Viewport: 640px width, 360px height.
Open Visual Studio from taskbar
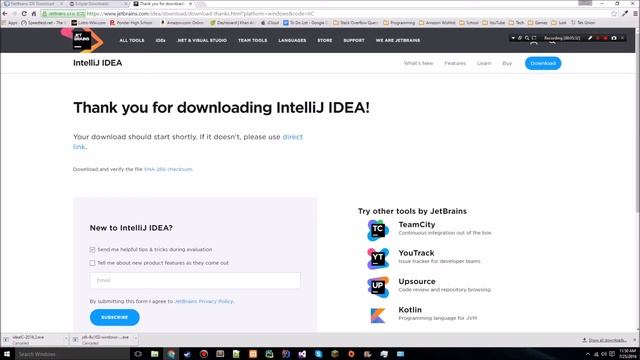pyautogui.click(x=302, y=354)
